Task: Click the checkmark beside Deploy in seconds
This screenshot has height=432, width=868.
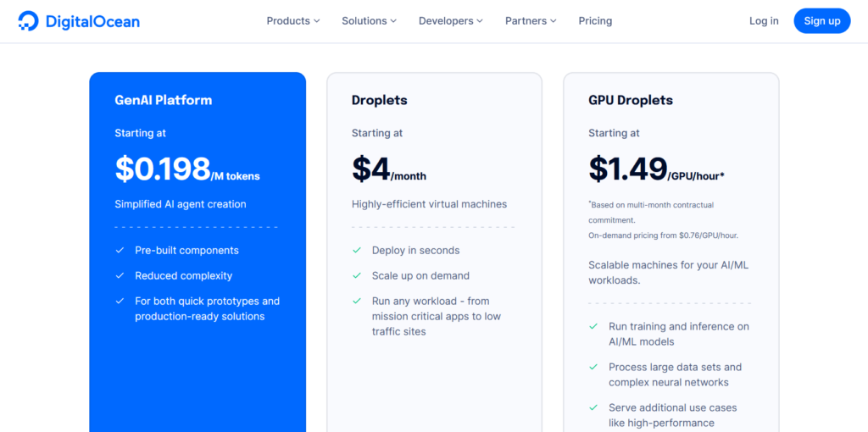Action: point(357,251)
